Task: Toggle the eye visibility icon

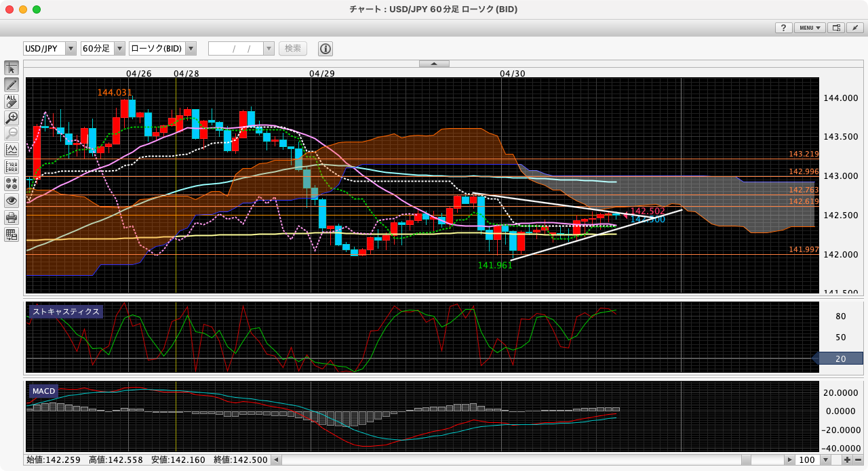Action: (x=12, y=201)
